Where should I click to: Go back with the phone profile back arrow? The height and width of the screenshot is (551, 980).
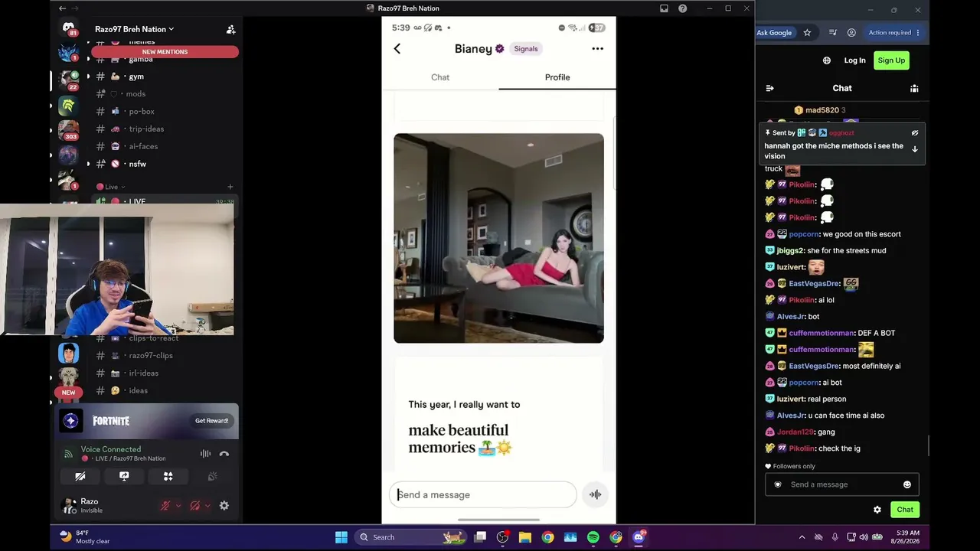pos(397,49)
